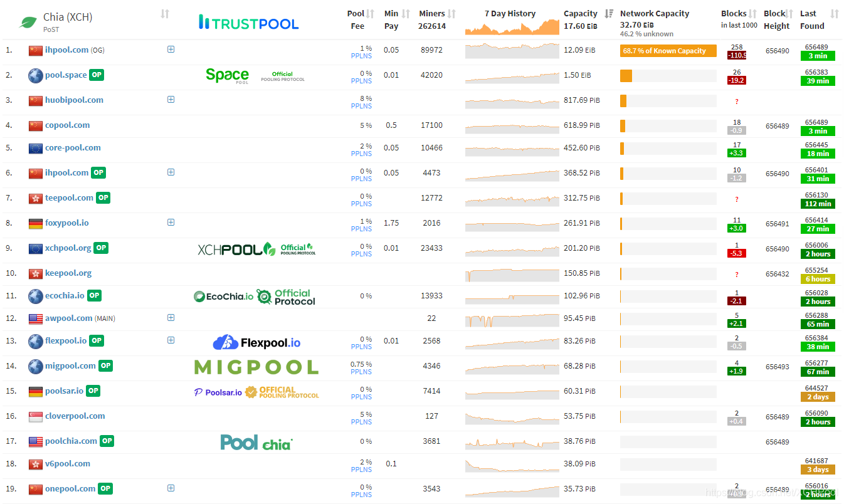Click the MIGPOOL logo banner
Image resolution: width=844 pixels, height=504 pixels.
pyautogui.click(x=256, y=367)
